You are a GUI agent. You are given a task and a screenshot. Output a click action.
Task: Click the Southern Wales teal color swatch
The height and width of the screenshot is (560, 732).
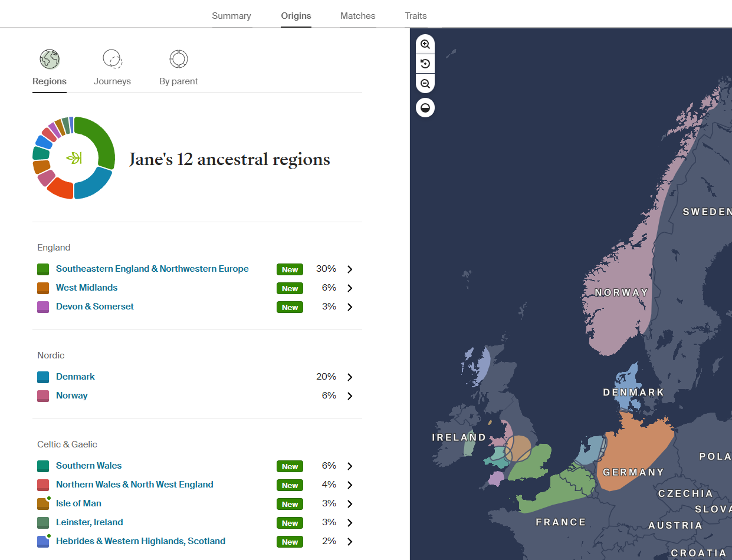[x=43, y=466]
